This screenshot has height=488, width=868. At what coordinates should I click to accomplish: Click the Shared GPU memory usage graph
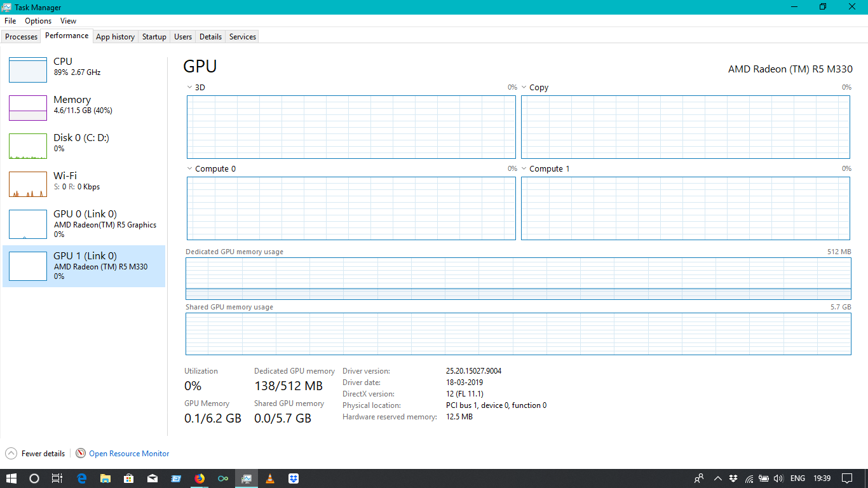pyautogui.click(x=519, y=334)
